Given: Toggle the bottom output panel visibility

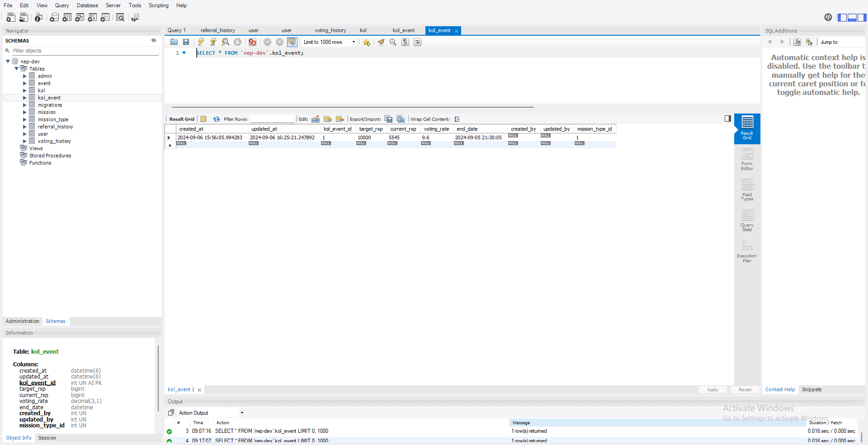Looking at the screenshot, I should (x=852, y=17).
